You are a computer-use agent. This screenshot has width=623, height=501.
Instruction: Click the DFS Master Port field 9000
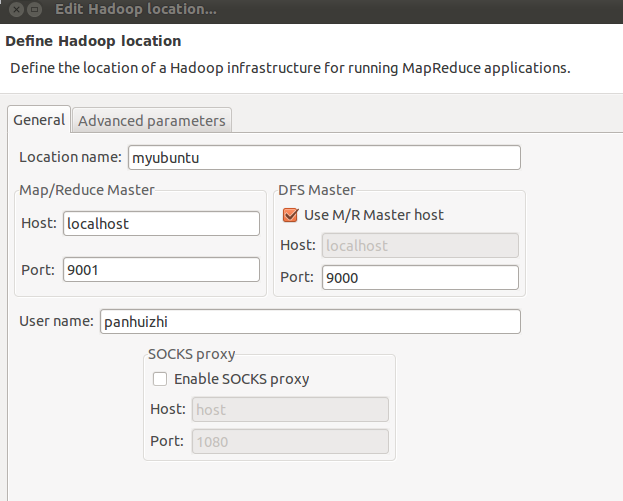point(420,277)
